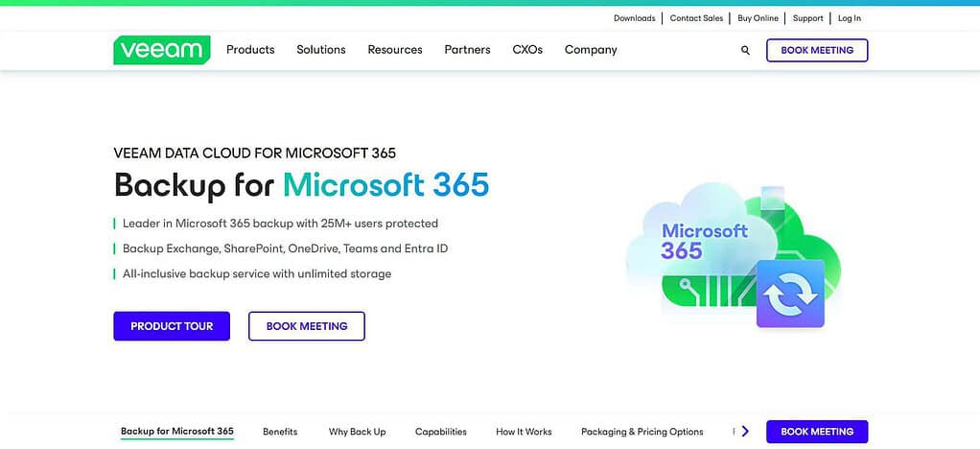Click the 'Backup Exchange, SharePoint, OneDrive' bullet

(x=285, y=248)
